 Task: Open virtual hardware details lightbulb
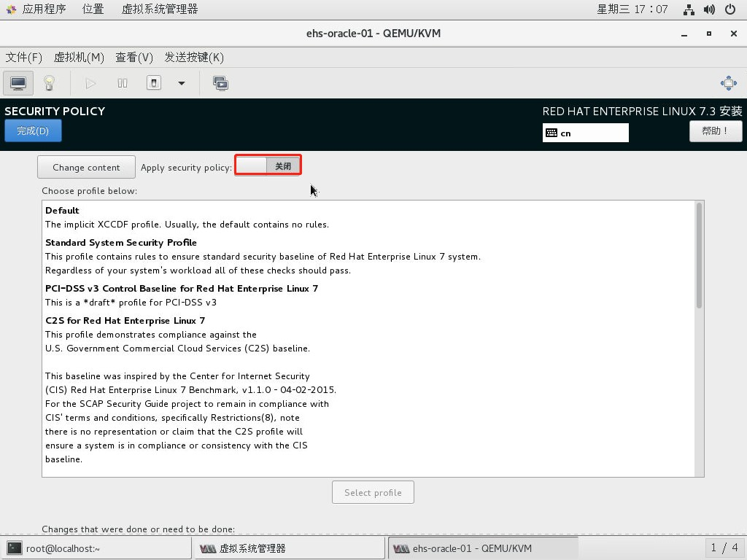(49, 83)
